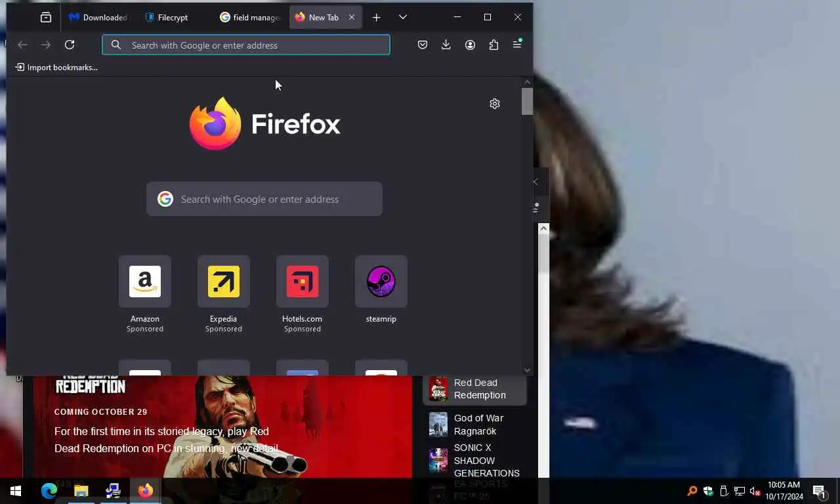Switch to the Filecrypt tab
This screenshot has width=840, height=504.
(174, 18)
